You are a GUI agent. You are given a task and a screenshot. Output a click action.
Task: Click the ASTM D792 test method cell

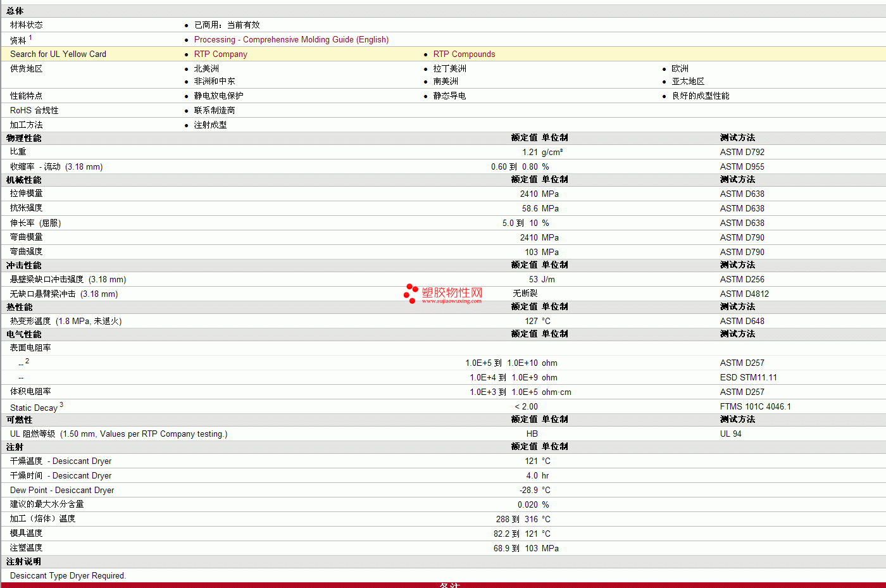pyautogui.click(x=742, y=152)
